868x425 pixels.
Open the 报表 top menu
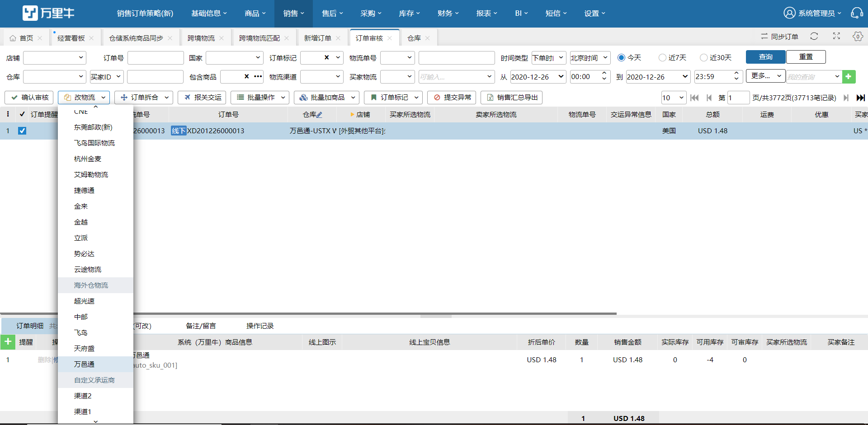pos(486,14)
